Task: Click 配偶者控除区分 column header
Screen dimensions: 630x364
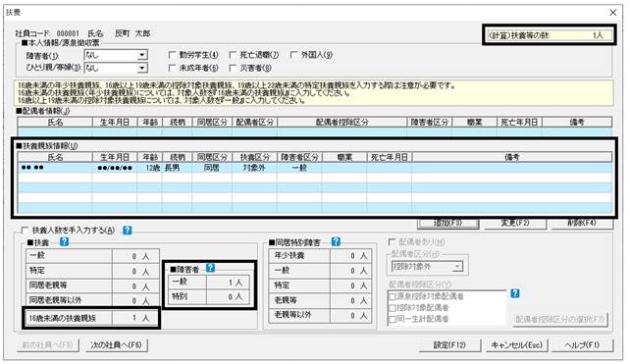Action: [x=341, y=122]
